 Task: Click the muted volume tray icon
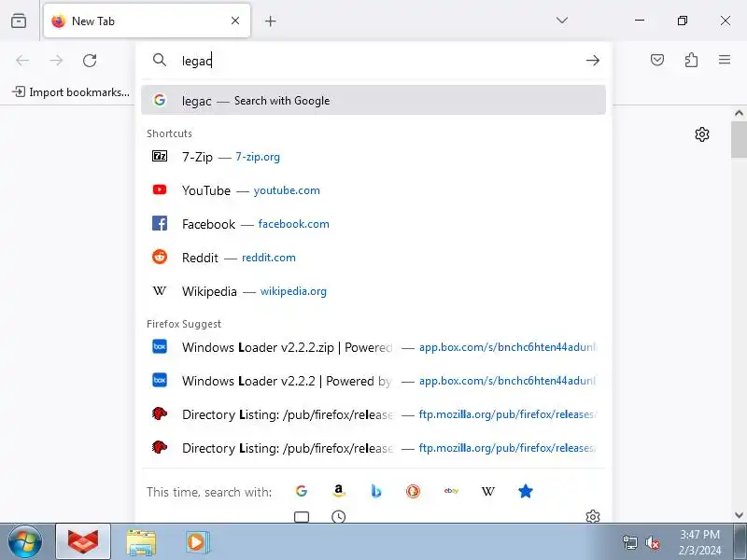pos(652,542)
